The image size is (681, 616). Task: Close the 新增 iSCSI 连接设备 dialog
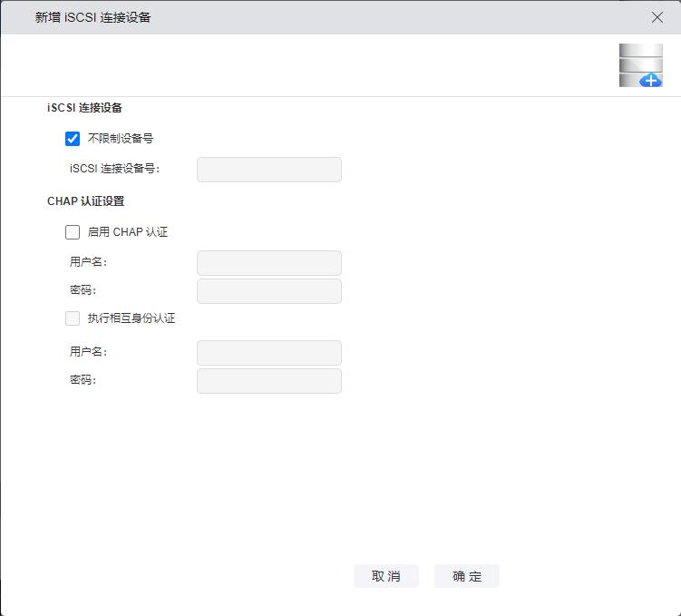[x=657, y=17]
